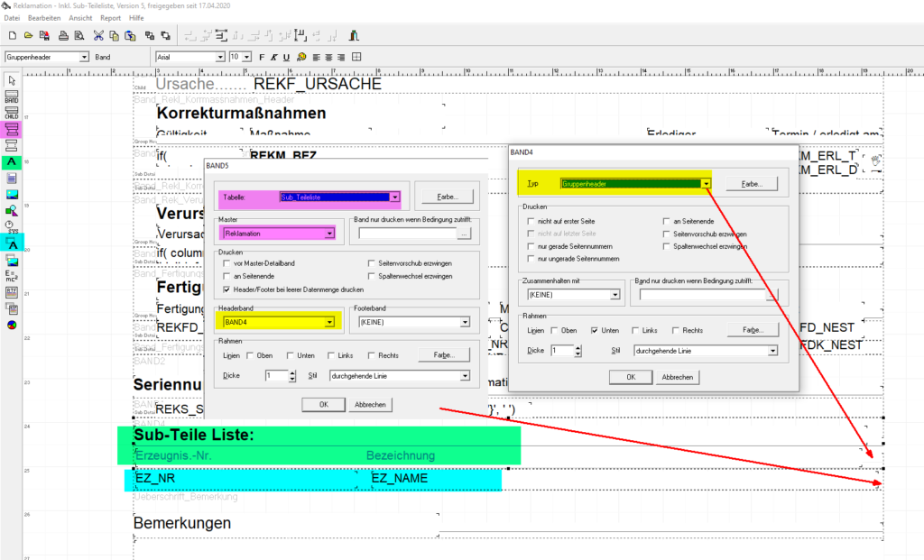Select the chart pie tool
924x560 pixels.
tap(12, 325)
